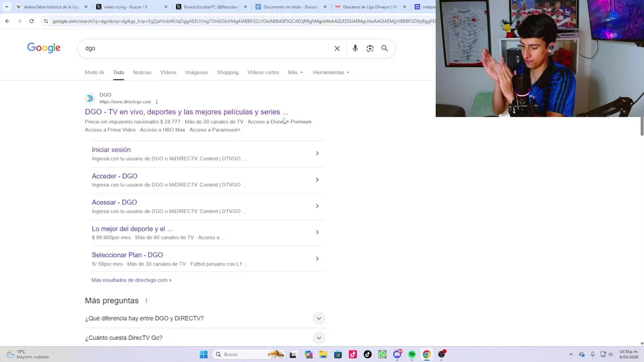Open Google Chrome taskbar icon
This screenshot has width=644, height=362.
(x=427, y=354)
